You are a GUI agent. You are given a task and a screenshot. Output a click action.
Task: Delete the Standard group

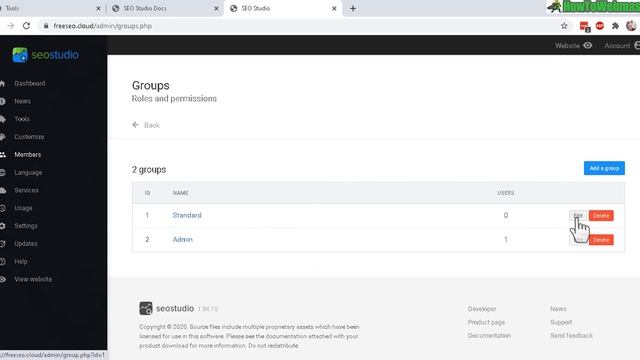(601, 216)
